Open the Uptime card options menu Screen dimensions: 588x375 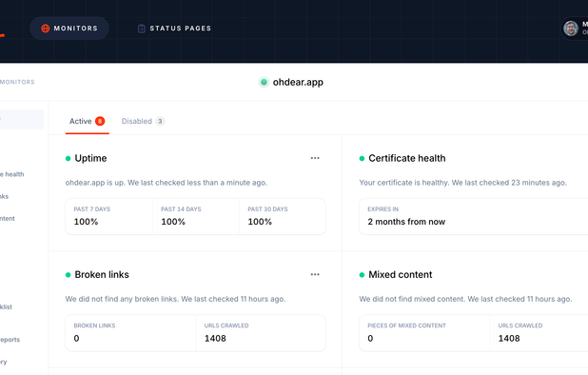tap(315, 158)
